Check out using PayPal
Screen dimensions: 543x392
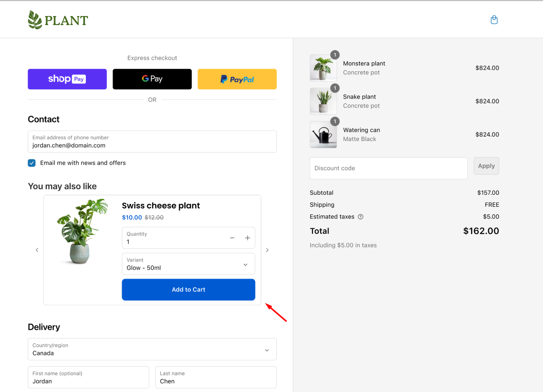pos(237,79)
